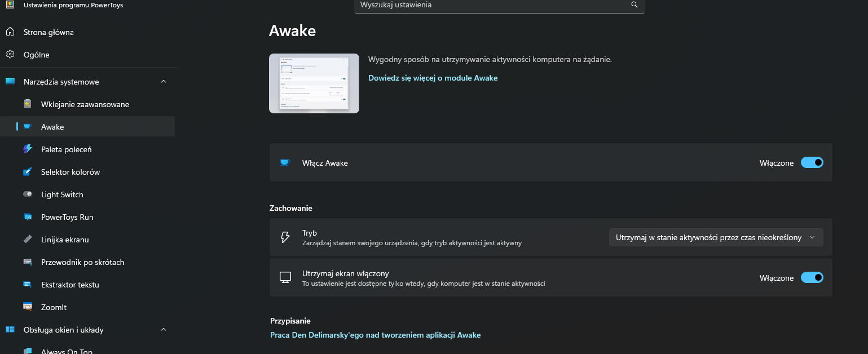
Task: Click the Awake preview thumbnail image
Action: (314, 83)
